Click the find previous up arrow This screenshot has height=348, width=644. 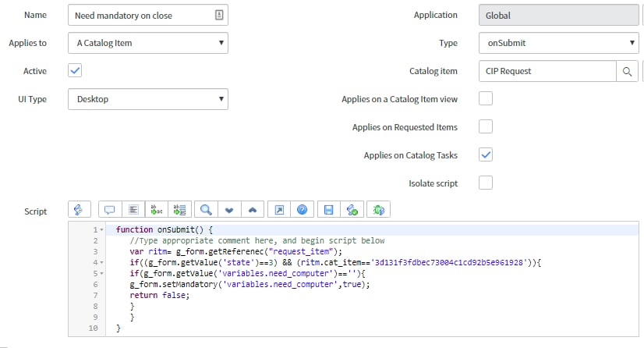click(x=252, y=210)
